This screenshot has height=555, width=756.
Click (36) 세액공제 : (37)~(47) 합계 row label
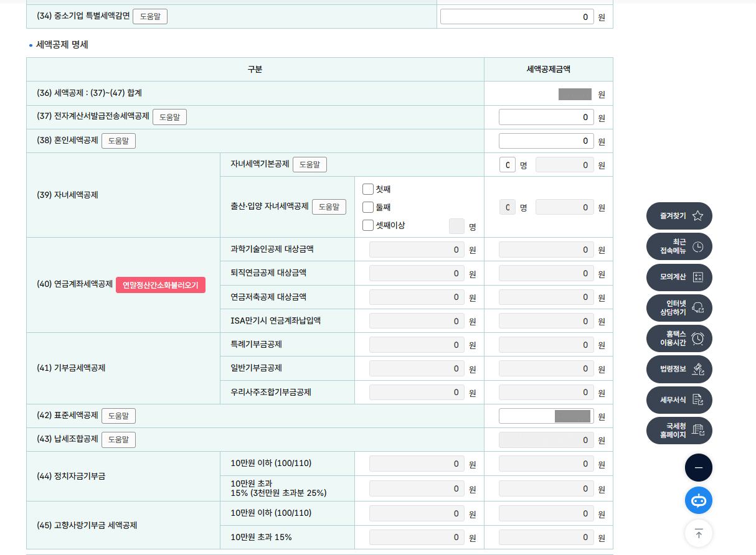tap(90, 93)
